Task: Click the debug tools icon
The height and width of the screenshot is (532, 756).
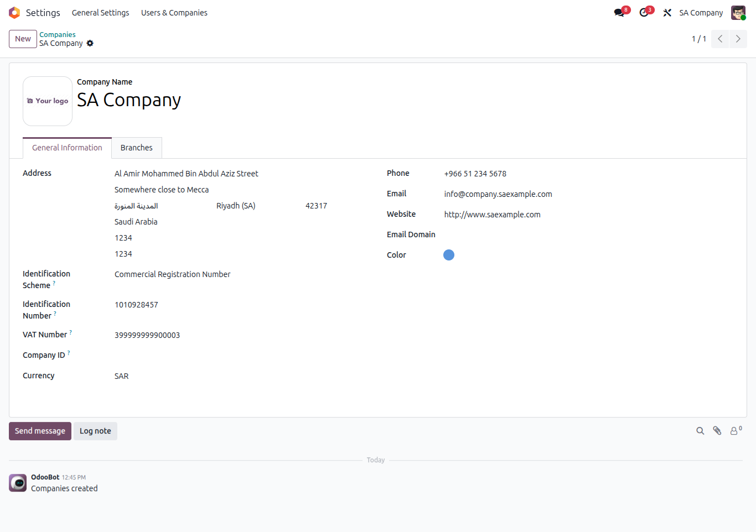Action: [x=667, y=13]
